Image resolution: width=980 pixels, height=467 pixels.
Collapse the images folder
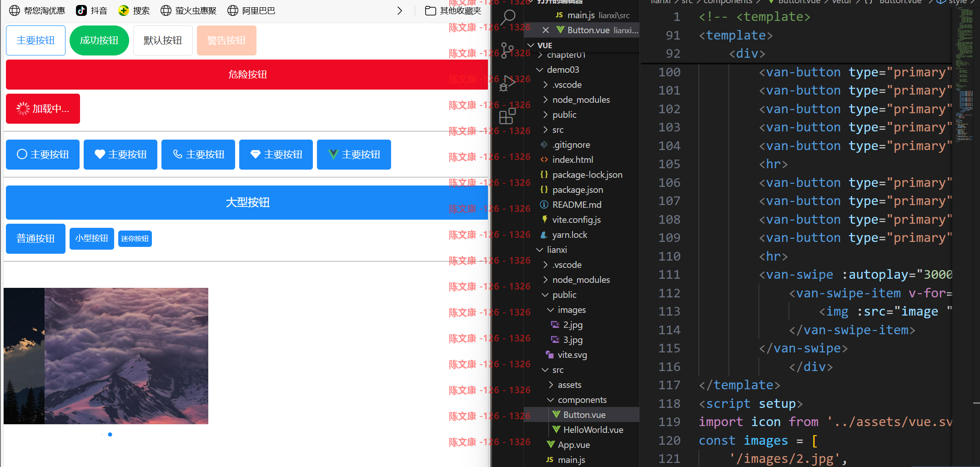(550, 310)
